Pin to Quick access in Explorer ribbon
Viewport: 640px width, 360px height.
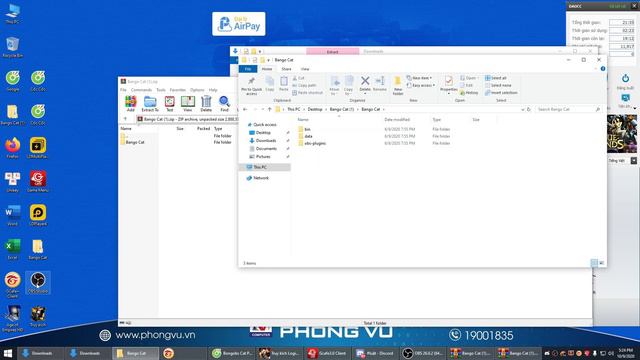(251, 86)
